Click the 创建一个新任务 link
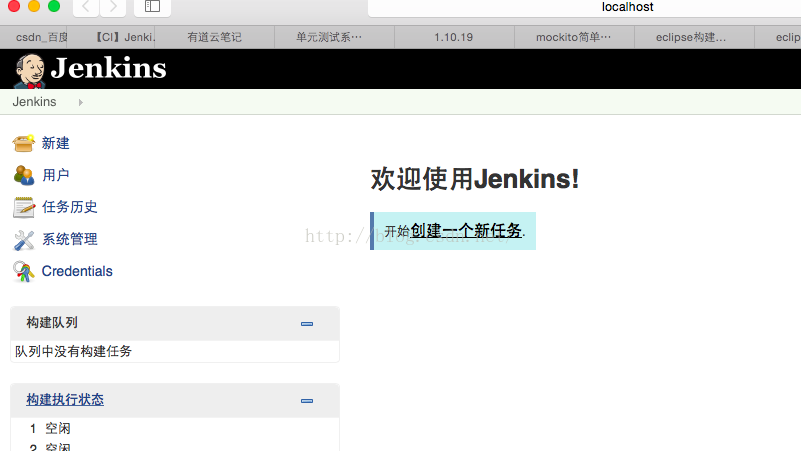This screenshot has width=801, height=451. [x=466, y=231]
